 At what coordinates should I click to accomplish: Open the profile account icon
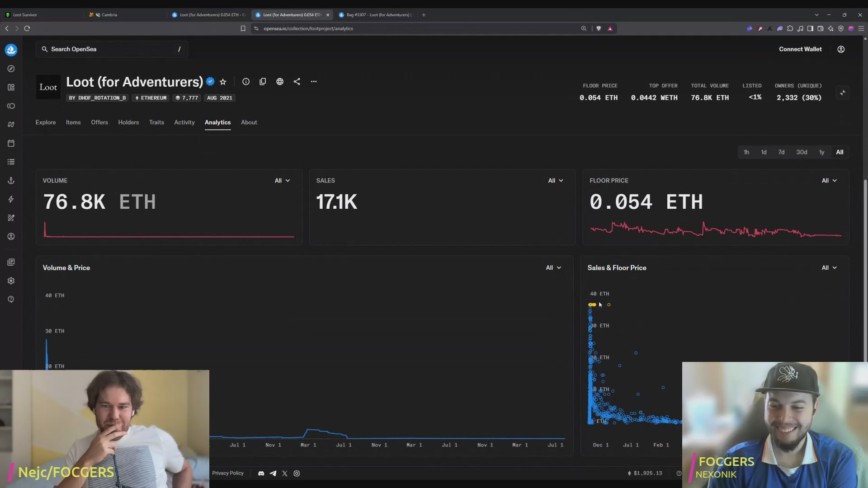click(x=841, y=49)
